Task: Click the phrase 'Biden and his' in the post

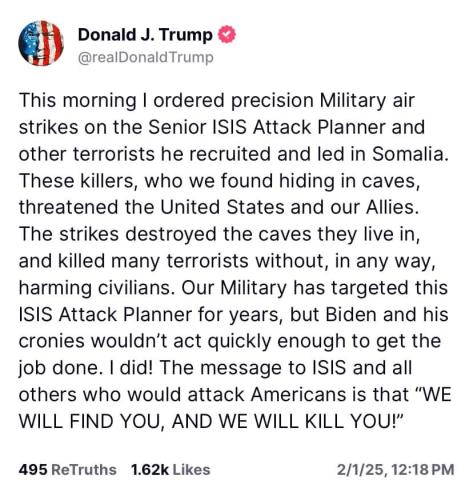Action: (x=387, y=314)
